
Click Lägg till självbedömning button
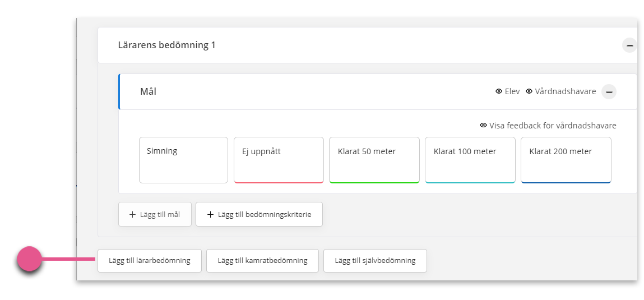pyautogui.click(x=375, y=261)
